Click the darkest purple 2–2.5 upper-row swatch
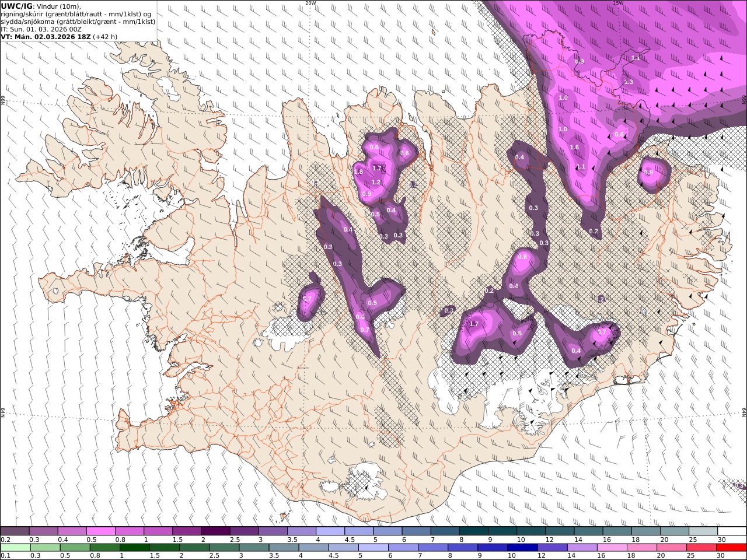 coord(215,531)
